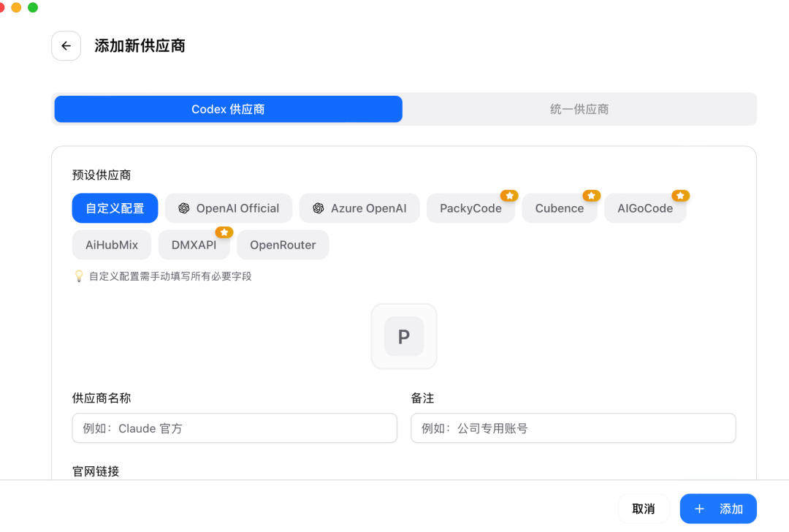Select the PackyCode provider option
Image resolution: width=789 pixels, height=532 pixels.
tap(470, 208)
